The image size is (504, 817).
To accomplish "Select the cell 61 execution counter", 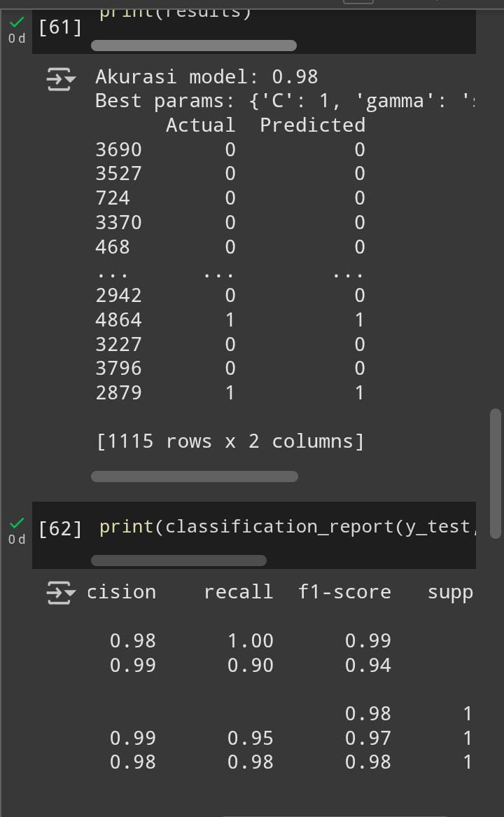I will [x=60, y=27].
